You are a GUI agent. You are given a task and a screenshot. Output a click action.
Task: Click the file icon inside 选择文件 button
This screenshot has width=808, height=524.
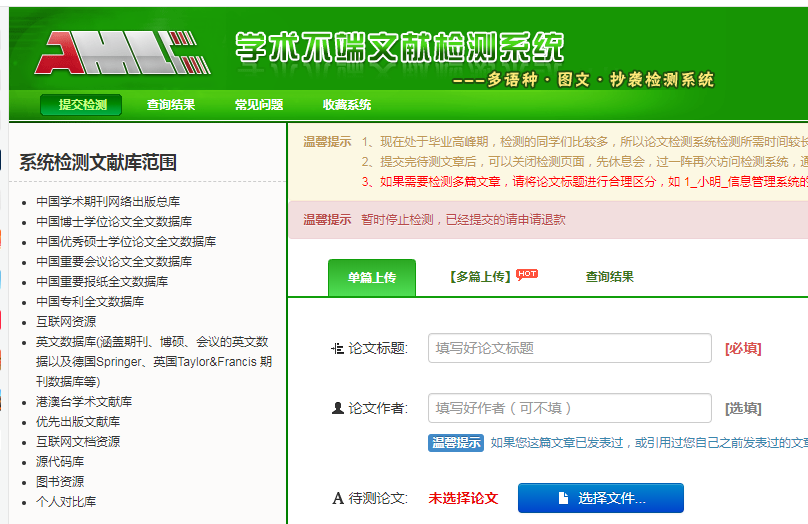[x=563, y=498]
